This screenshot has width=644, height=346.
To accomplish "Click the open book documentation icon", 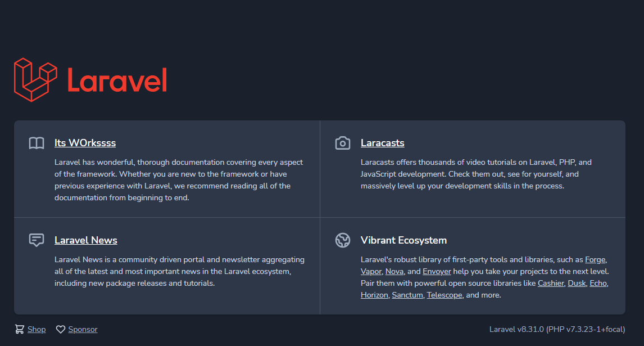I will coord(37,143).
